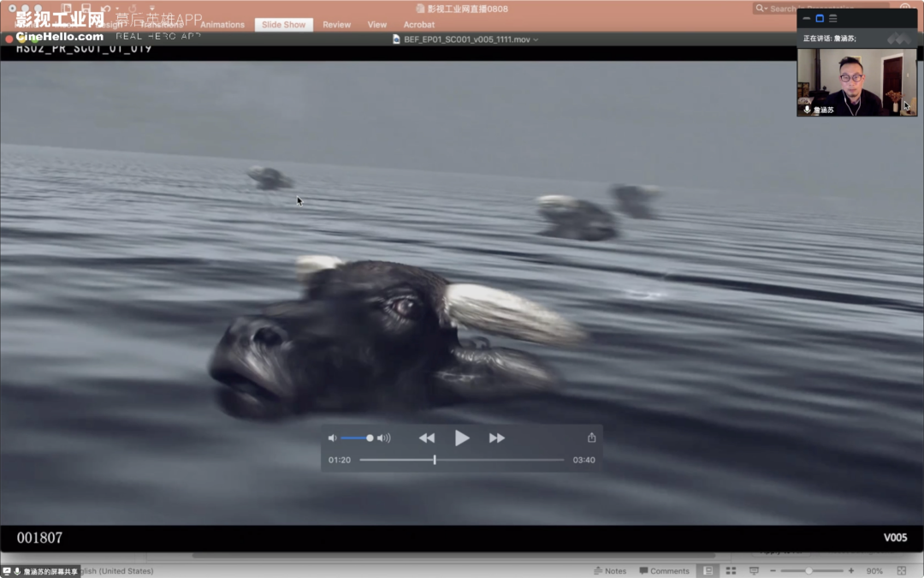Viewport: 924px width, 578px height.
Task: Click the undo icon in PowerPoint toolbar
Action: pos(106,9)
